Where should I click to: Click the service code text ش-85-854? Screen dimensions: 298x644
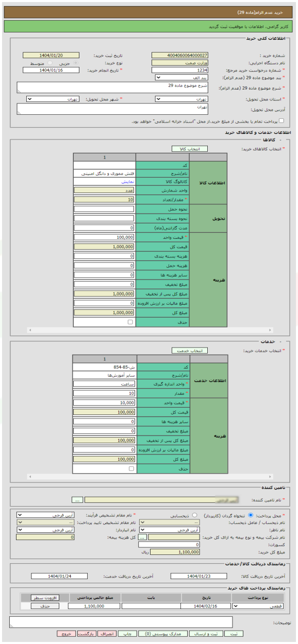(x=124, y=367)
